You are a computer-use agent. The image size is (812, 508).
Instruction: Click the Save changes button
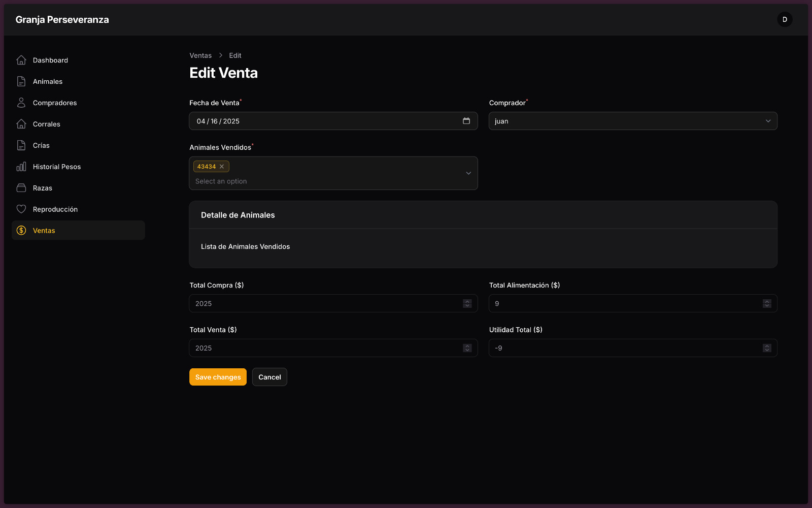pos(218,377)
